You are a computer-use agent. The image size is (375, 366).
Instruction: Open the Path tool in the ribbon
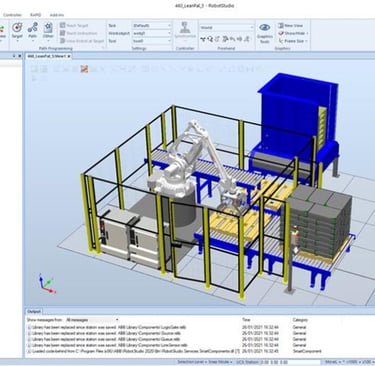(x=33, y=30)
